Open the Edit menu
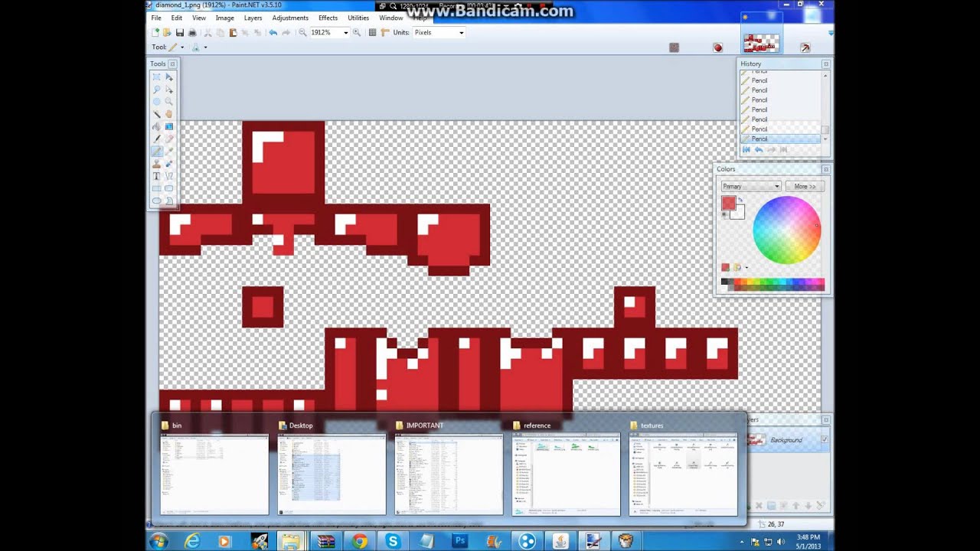980x551 pixels. 177,18
